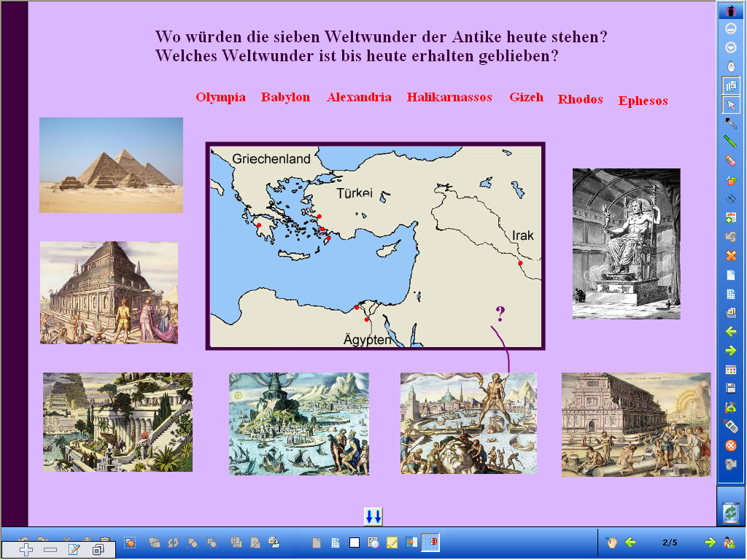This screenshot has height=560, width=747.
Task: Duplicate the page from side toolbar
Action: pos(731,313)
